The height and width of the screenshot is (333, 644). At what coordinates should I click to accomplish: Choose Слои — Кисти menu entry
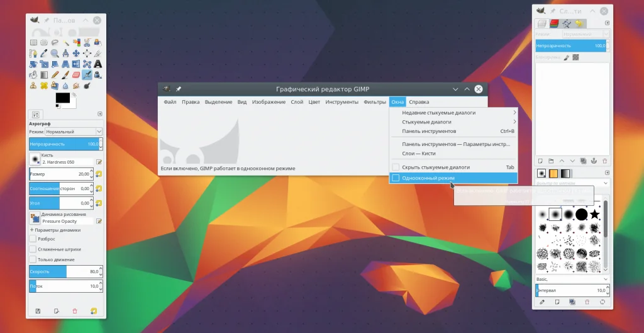[453, 154]
